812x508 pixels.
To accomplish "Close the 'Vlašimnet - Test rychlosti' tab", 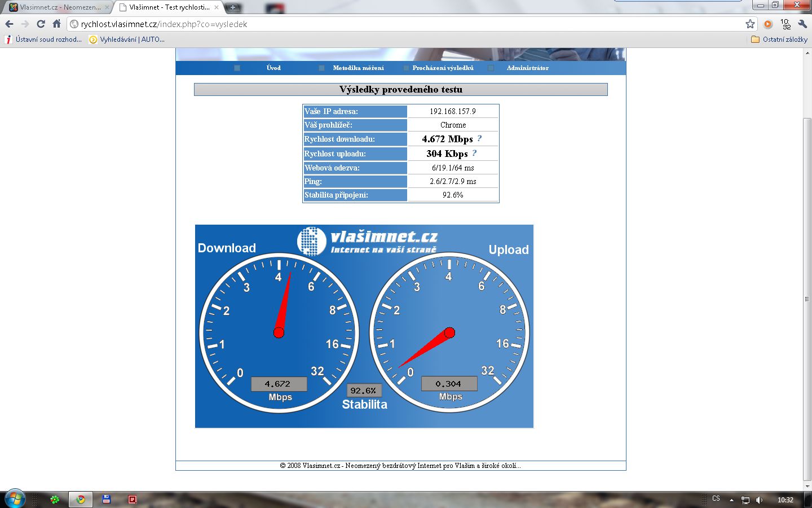I will tap(217, 7).
